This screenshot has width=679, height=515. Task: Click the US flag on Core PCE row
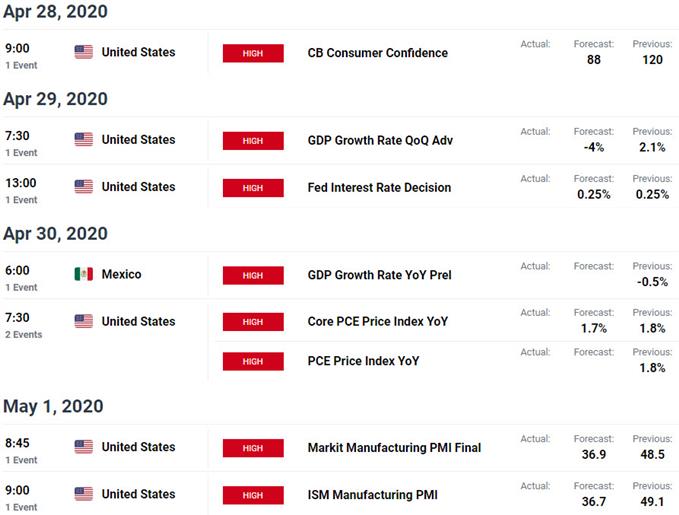(84, 321)
